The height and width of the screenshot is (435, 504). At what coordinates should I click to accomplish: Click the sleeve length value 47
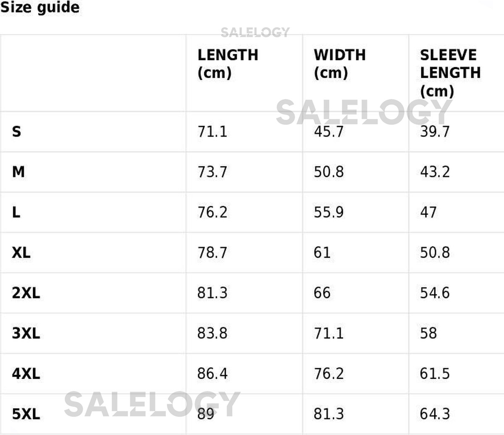pyautogui.click(x=428, y=212)
